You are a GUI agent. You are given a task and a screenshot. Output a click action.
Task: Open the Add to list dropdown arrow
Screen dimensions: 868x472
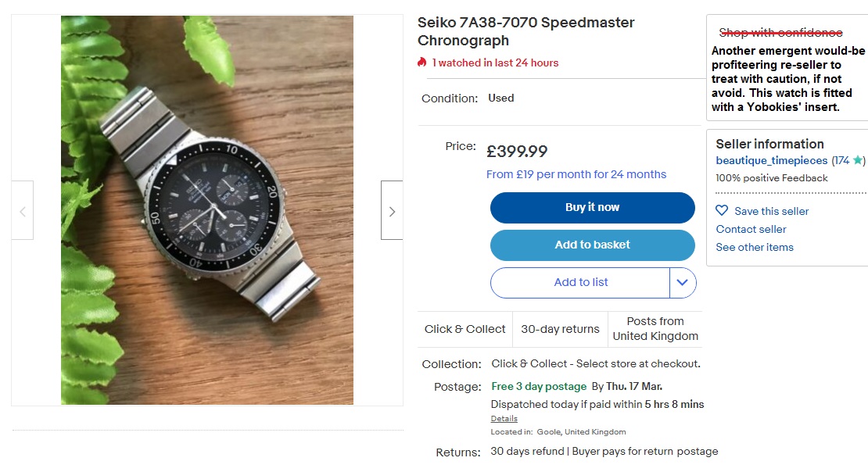point(682,282)
